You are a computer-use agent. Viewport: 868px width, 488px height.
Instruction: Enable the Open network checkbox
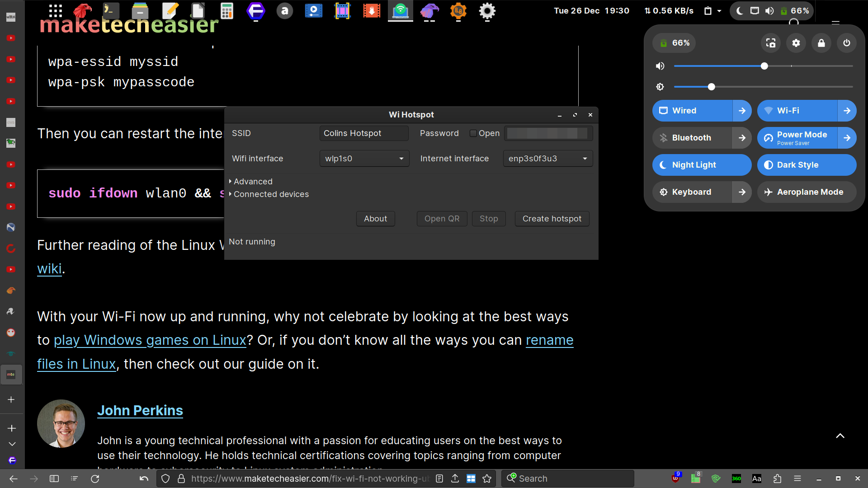(x=473, y=133)
